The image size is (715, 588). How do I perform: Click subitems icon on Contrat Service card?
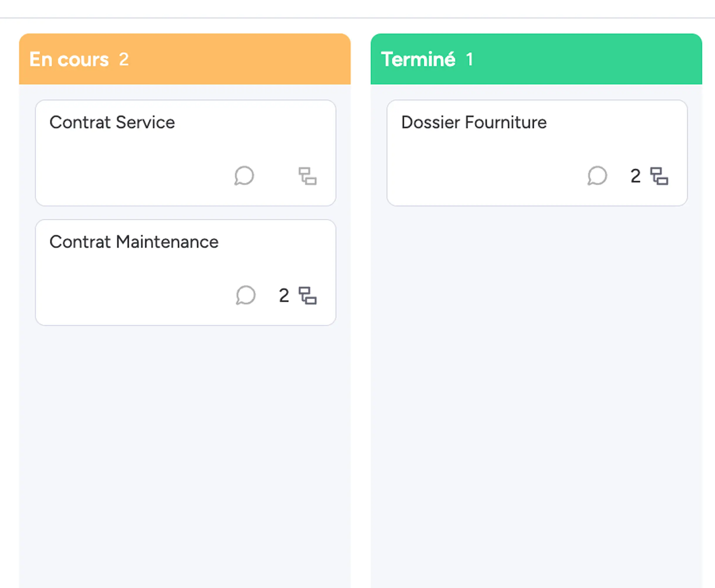click(307, 176)
